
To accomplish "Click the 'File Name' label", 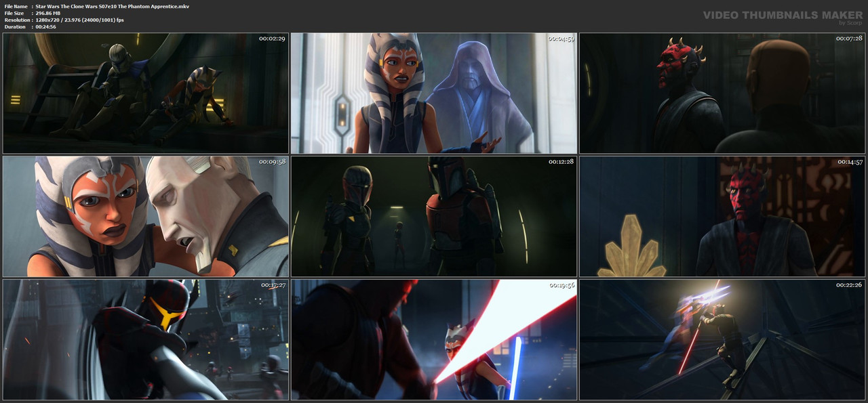I will pos(16,6).
